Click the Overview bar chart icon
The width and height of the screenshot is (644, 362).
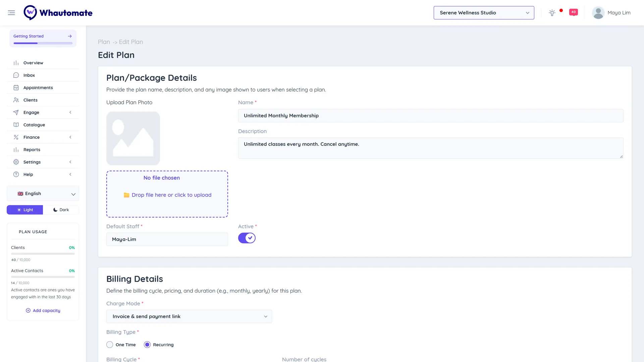pos(16,63)
